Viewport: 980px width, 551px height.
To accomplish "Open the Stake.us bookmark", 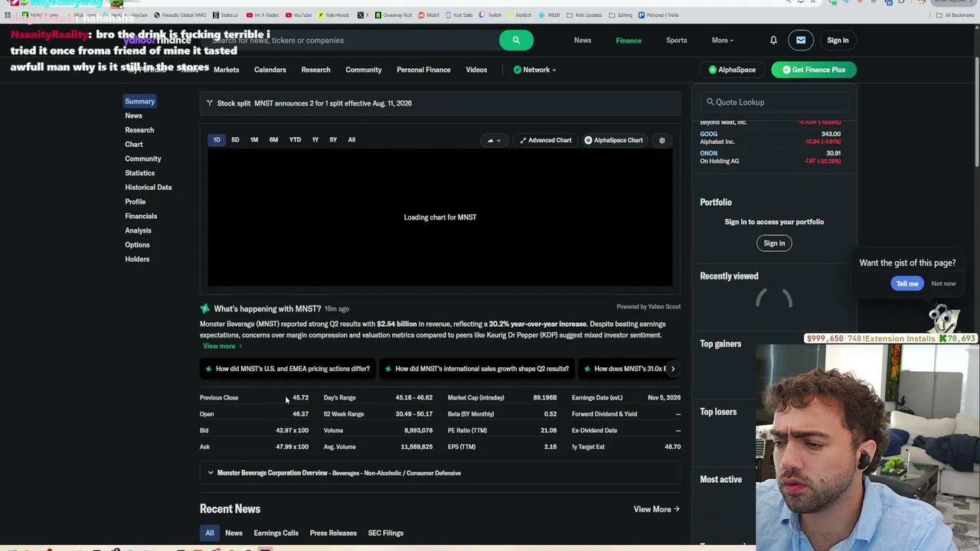I will 226,15.
